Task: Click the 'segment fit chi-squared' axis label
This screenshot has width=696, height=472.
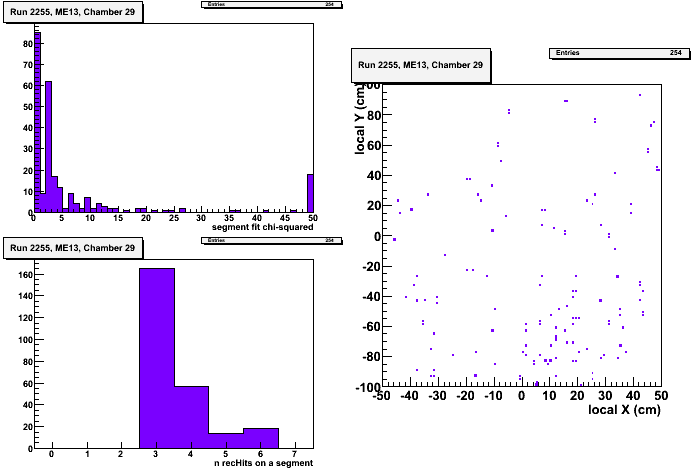Action: 262,227
